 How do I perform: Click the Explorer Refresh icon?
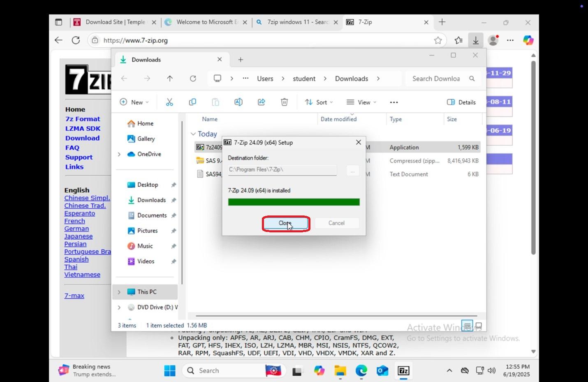[x=193, y=79]
